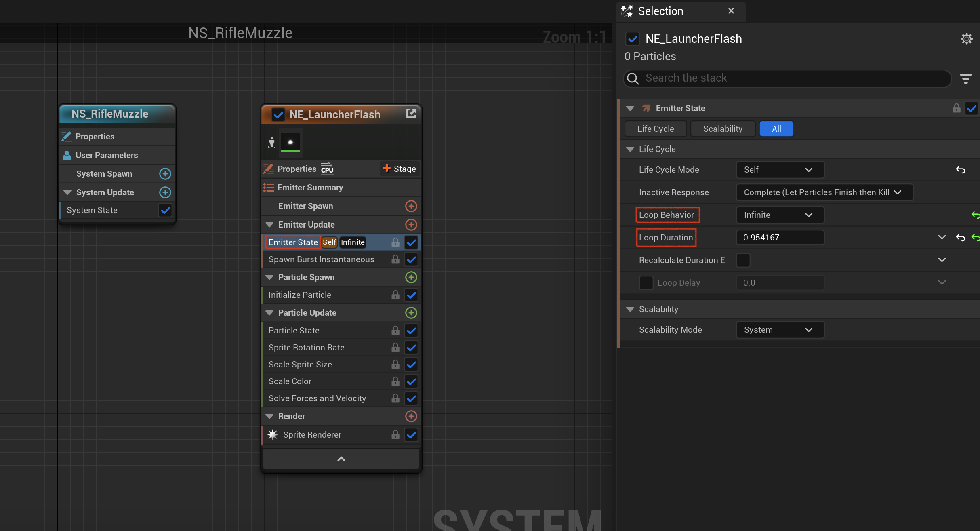
Task: Click lock icon on Emitter State row
Action: 395,242
